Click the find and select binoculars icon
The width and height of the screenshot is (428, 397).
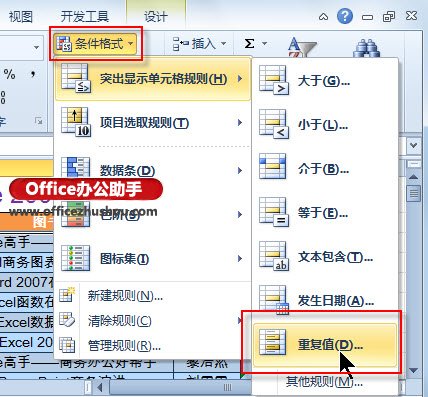[367, 48]
